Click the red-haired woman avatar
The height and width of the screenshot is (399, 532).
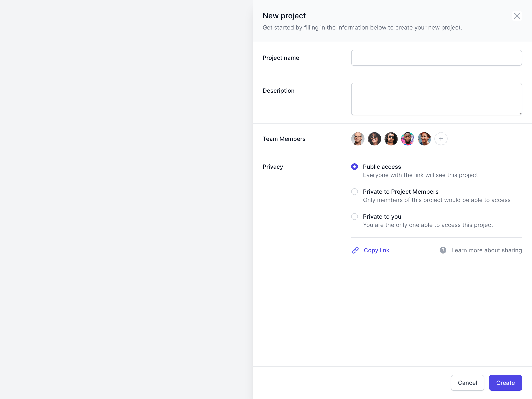coord(424,139)
